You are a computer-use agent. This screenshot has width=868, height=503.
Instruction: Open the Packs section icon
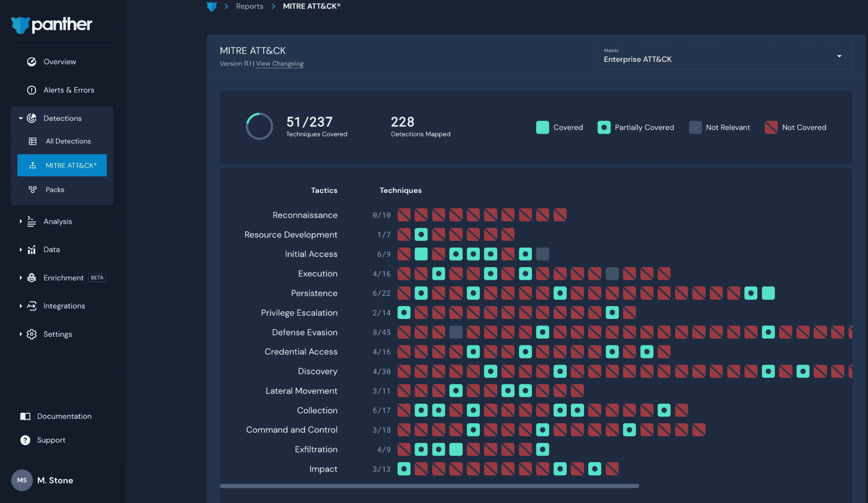(33, 189)
